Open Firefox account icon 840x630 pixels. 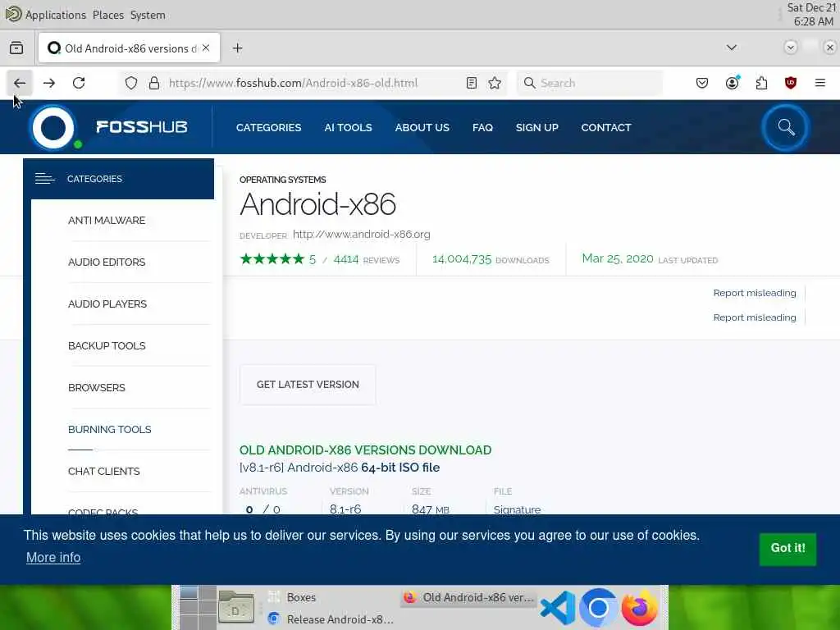733,83
